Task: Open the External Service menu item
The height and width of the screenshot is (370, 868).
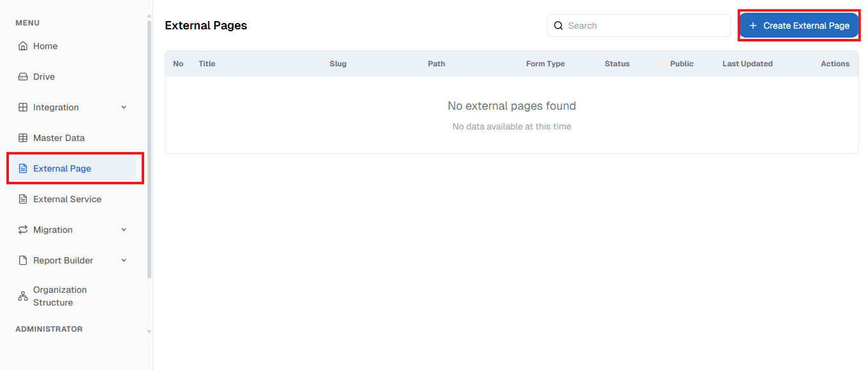Action: [67, 199]
